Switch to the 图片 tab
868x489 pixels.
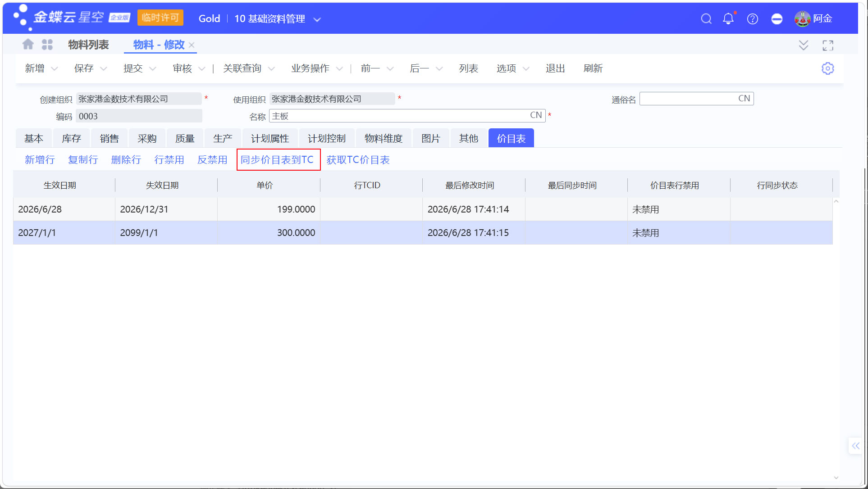(x=431, y=138)
